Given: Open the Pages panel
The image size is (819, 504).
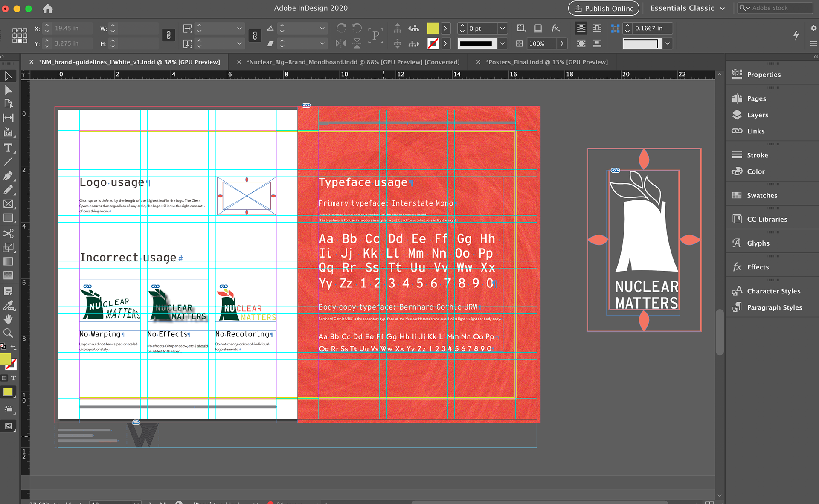Looking at the screenshot, I should [x=756, y=98].
